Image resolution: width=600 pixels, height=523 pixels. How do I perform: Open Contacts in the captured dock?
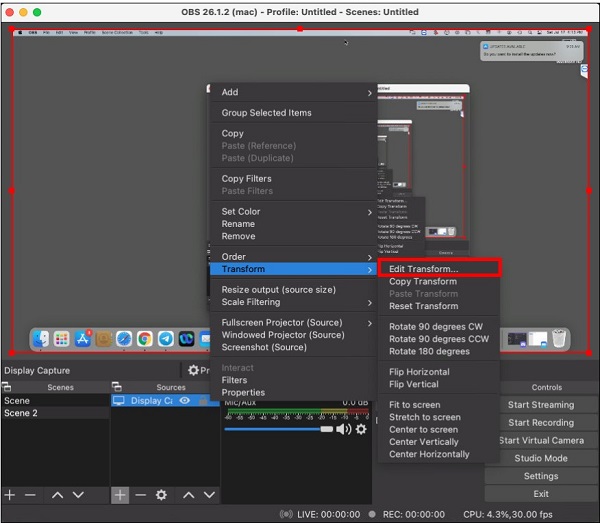pos(103,339)
